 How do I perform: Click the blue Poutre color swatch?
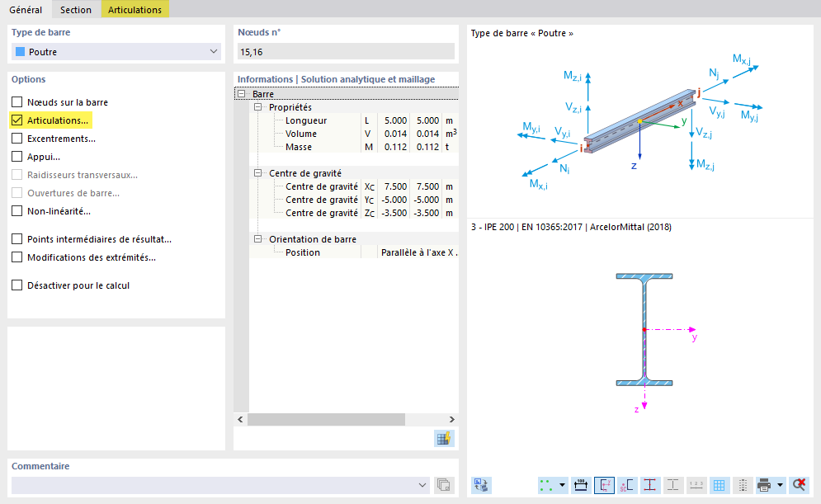pos(21,51)
